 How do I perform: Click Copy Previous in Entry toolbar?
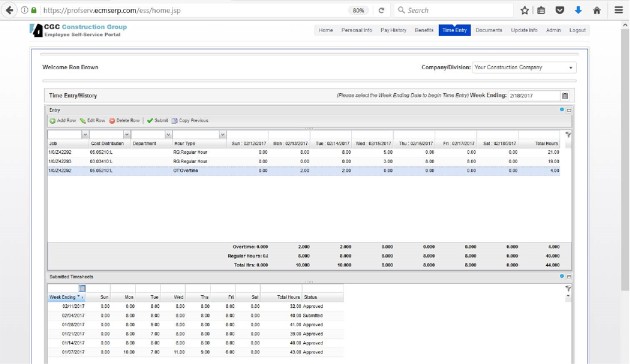pyautogui.click(x=190, y=121)
